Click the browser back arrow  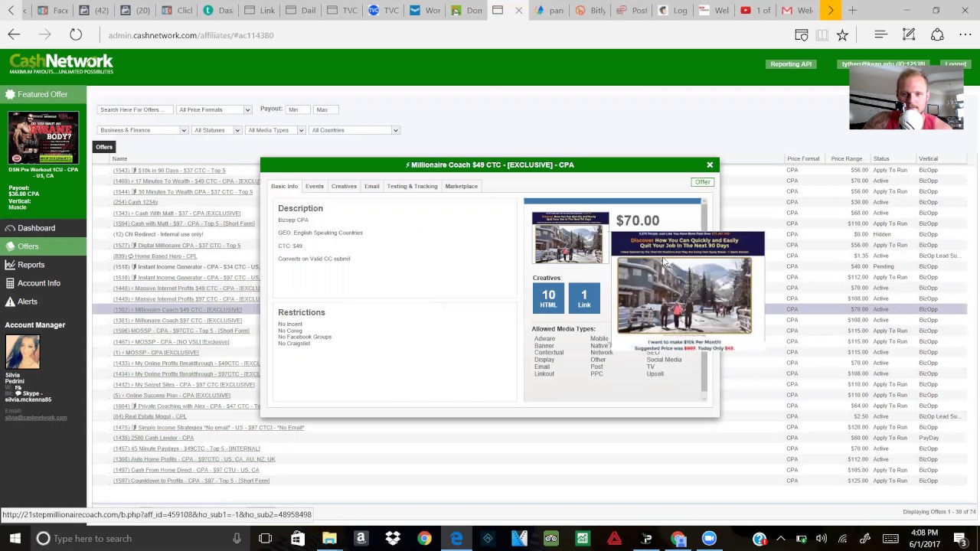[x=14, y=35]
